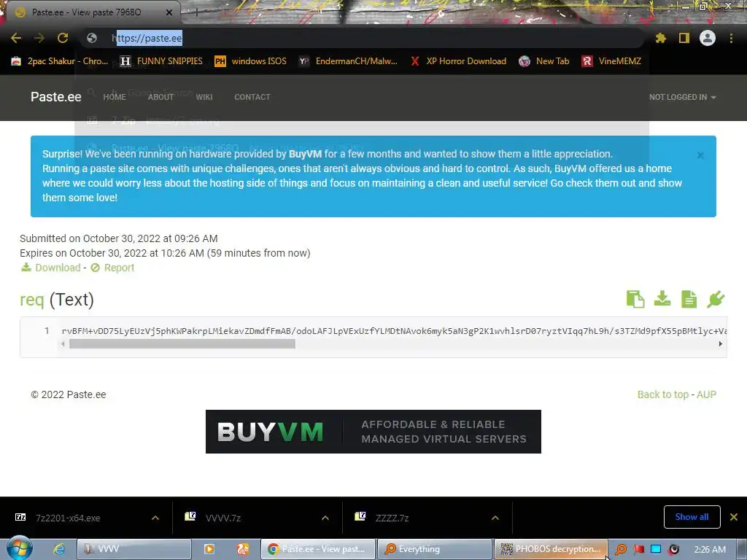This screenshot has height=560, width=747.
Task: Close the Paste.ee browser tab
Action: click(169, 12)
